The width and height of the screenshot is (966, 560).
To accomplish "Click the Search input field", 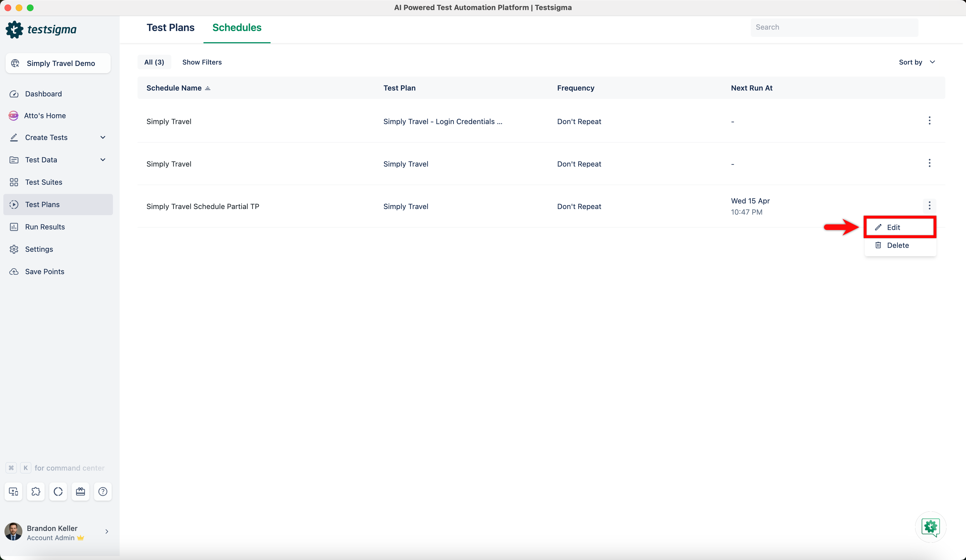I will [834, 28].
